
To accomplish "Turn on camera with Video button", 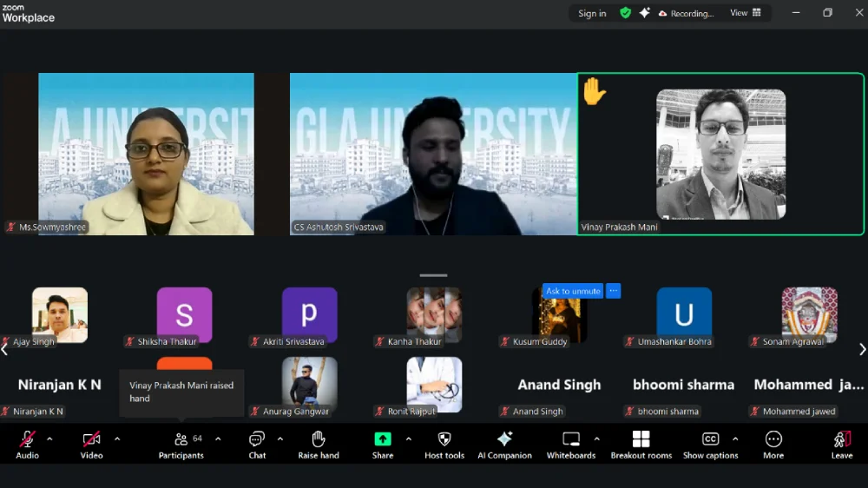I will click(x=91, y=444).
